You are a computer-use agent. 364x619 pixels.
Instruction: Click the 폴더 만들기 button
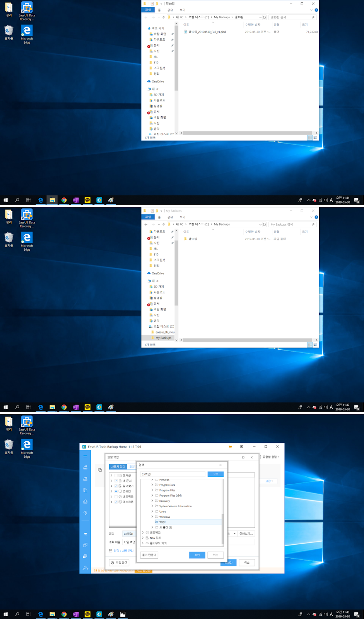[x=149, y=555]
